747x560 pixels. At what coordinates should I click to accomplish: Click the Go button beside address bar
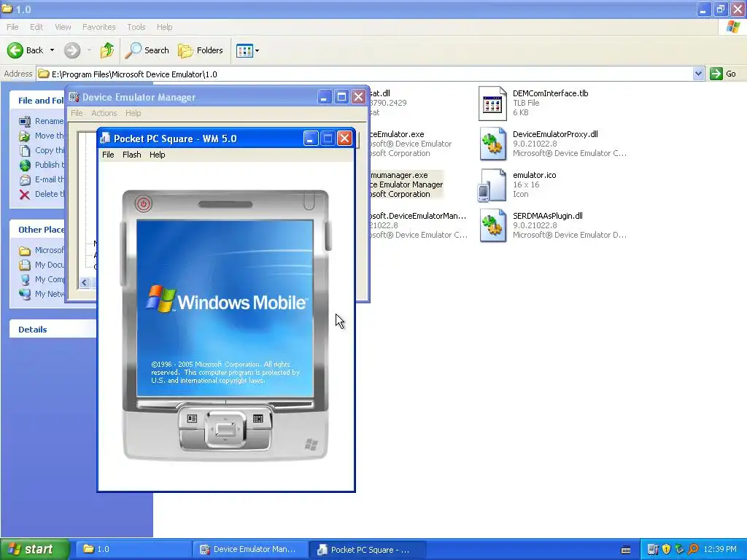[x=723, y=74]
